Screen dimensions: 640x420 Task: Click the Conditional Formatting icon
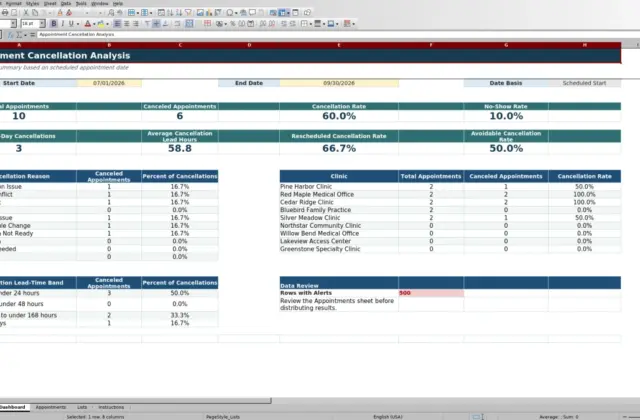tap(347, 24)
